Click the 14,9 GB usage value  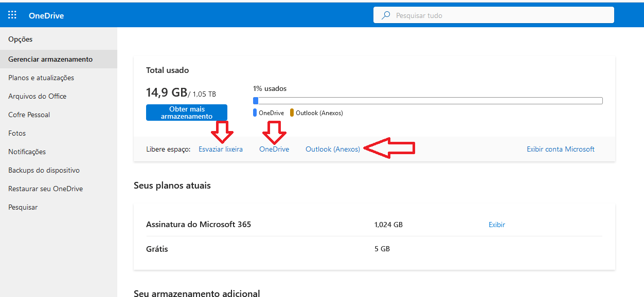pyautogui.click(x=167, y=92)
